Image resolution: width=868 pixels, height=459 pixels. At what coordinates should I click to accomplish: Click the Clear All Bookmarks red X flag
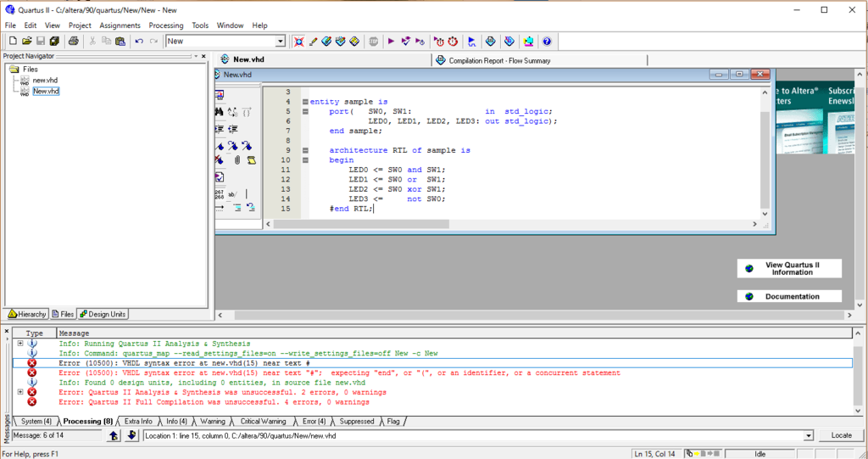pyautogui.click(x=220, y=160)
